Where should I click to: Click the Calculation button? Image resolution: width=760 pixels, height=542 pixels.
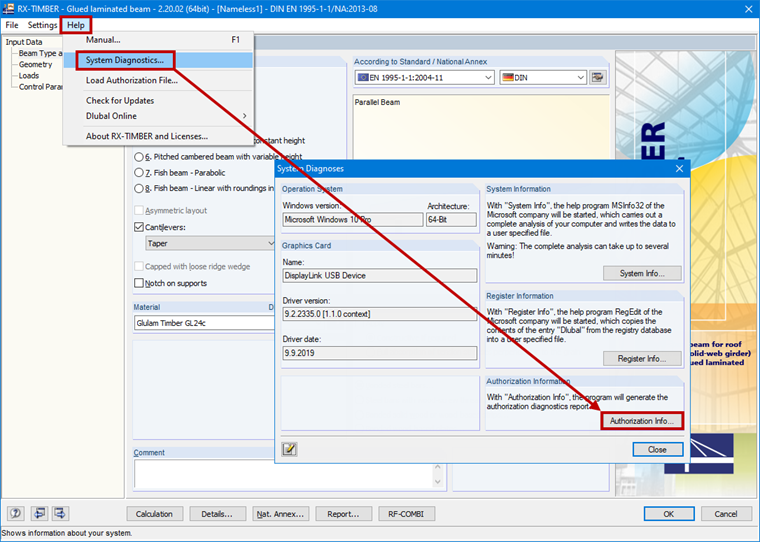coord(154,514)
